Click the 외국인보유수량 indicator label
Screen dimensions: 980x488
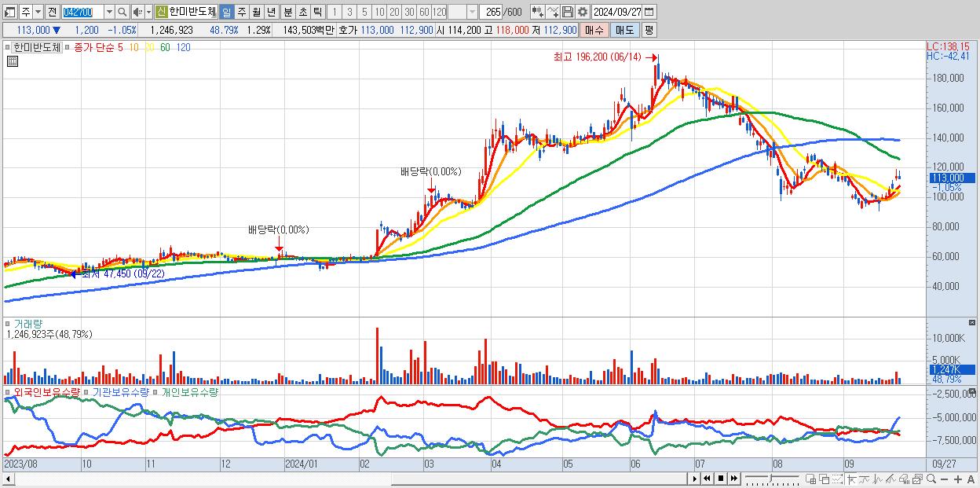(46, 391)
